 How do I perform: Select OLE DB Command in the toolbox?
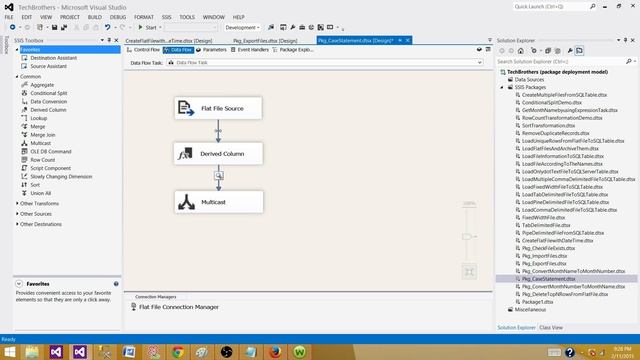(x=51, y=151)
